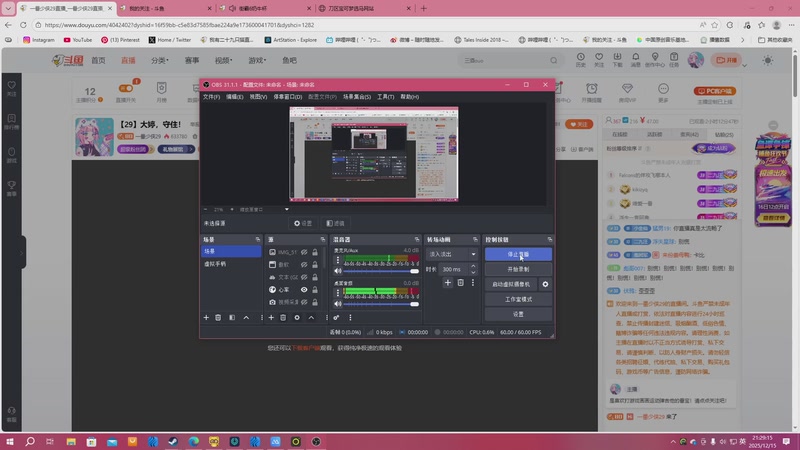Unlock the IMG_51 source

click(x=315, y=252)
